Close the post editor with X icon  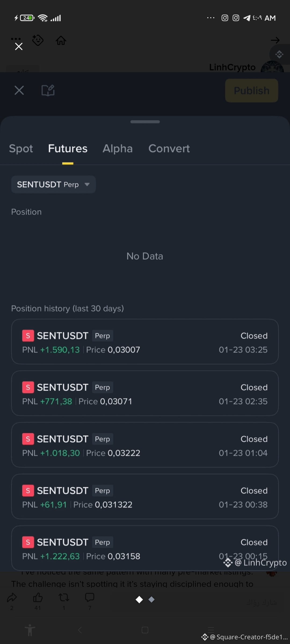[x=19, y=90]
